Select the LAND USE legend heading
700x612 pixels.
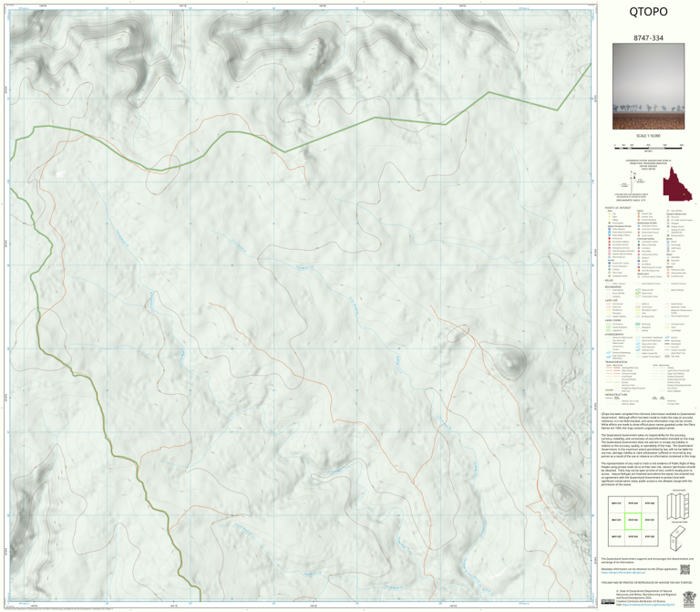coord(612,301)
